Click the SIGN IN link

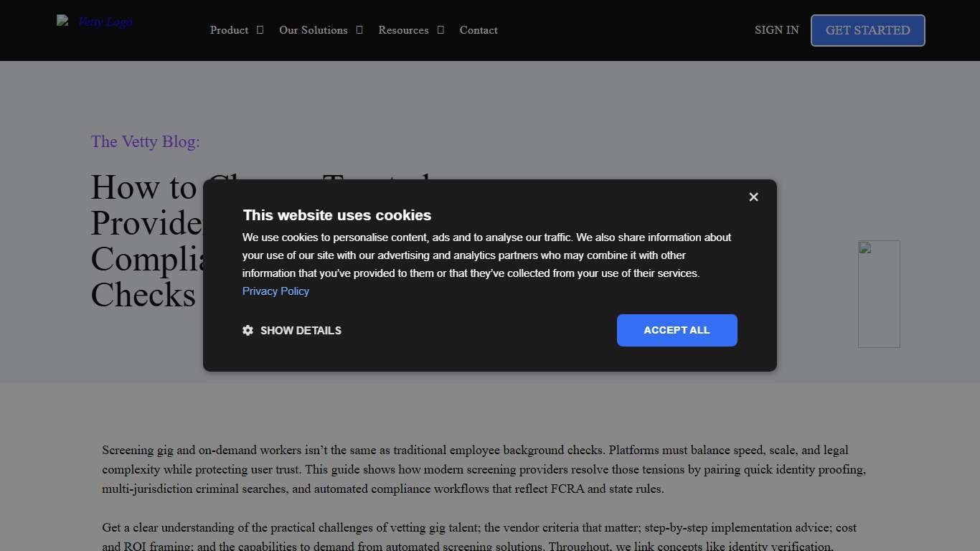(776, 30)
